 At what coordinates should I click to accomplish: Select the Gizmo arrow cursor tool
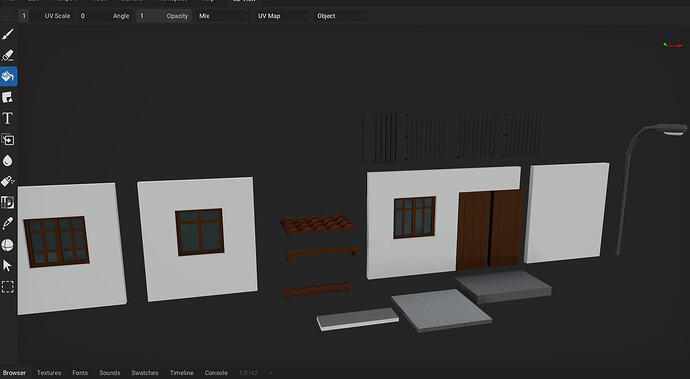click(8, 266)
